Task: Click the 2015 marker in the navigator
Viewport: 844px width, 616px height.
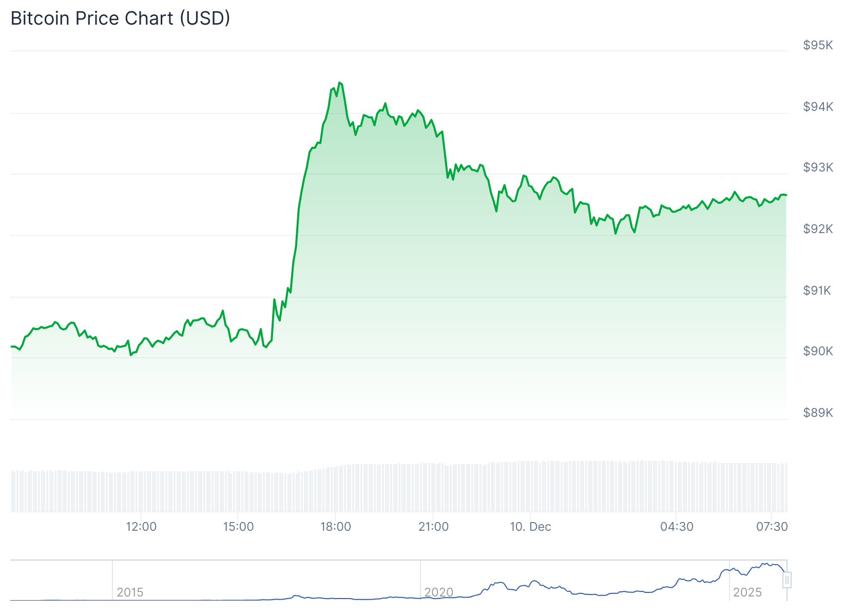Action: tap(130, 592)
